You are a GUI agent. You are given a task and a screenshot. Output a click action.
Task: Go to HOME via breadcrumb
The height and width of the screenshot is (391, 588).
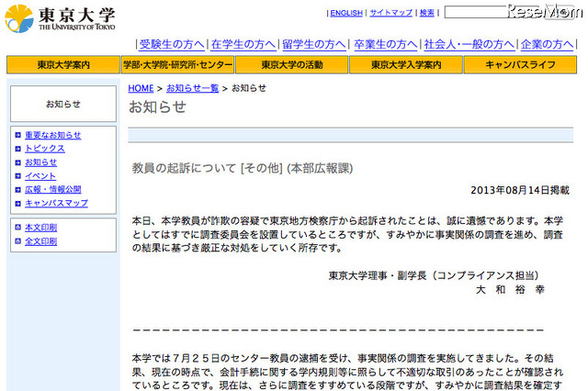[x=141, y=88]
